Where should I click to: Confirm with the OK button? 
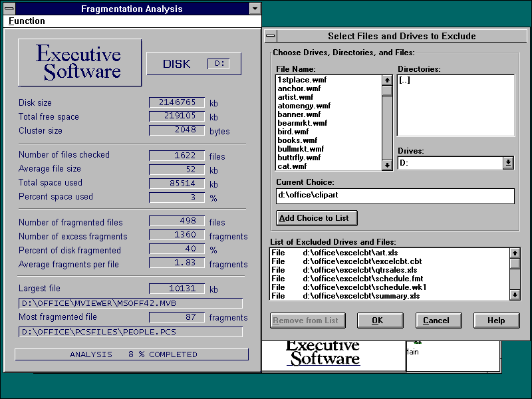pos(380,321)
